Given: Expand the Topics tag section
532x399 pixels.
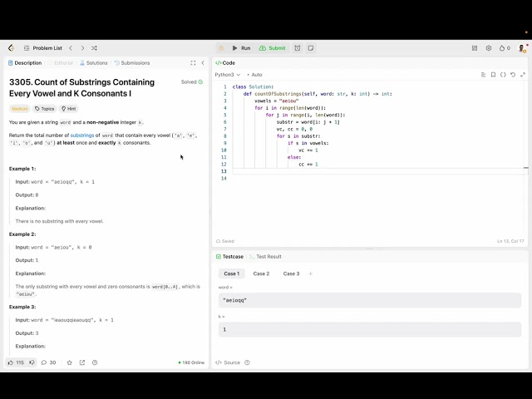Looking at the screenshot, I should 45,109.
